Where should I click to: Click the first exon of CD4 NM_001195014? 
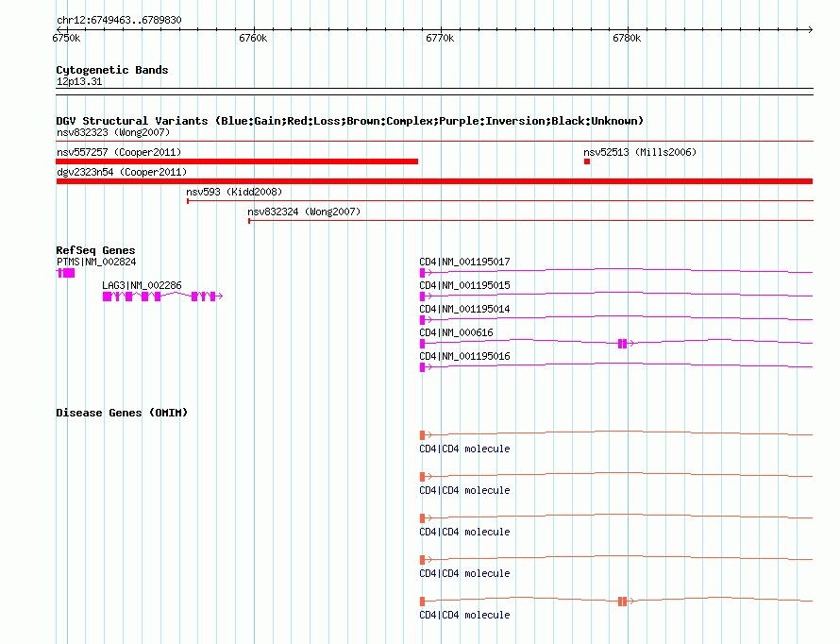coord(422,320)
